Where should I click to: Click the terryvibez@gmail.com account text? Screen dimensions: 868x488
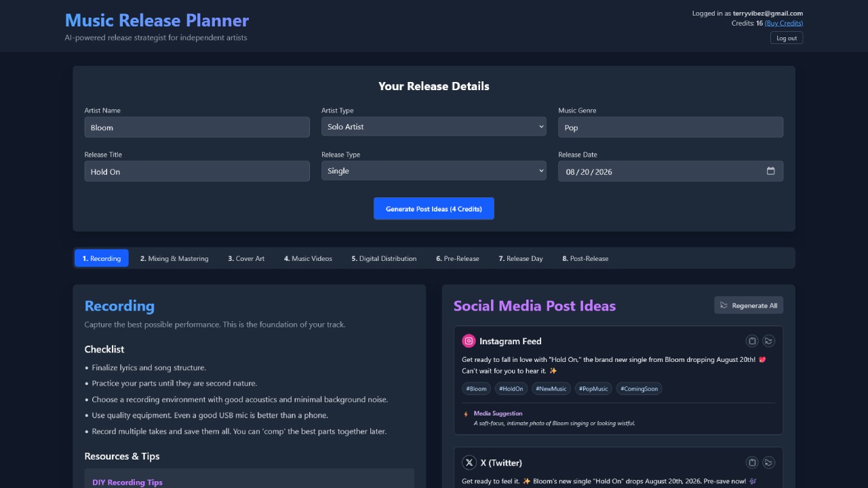768,13
